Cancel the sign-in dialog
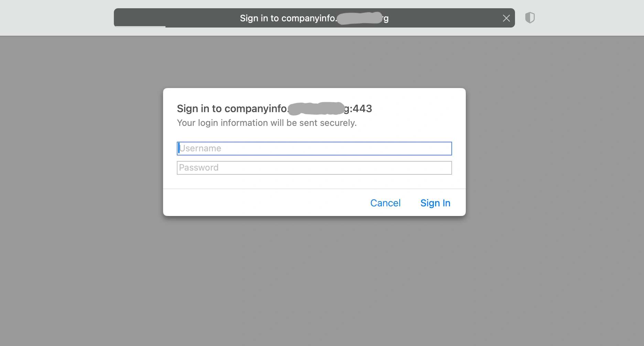The width and height of the screenshot is (644, 346). point(385,203)
